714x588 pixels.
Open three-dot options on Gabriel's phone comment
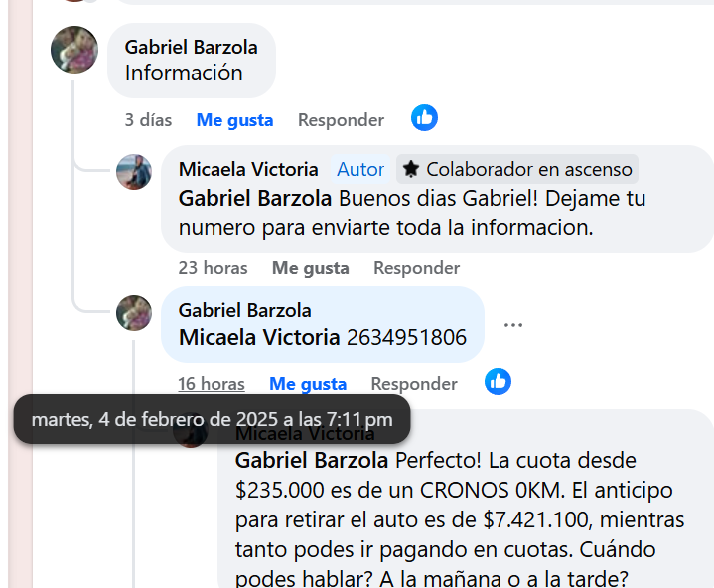click(x=513, y=325)
